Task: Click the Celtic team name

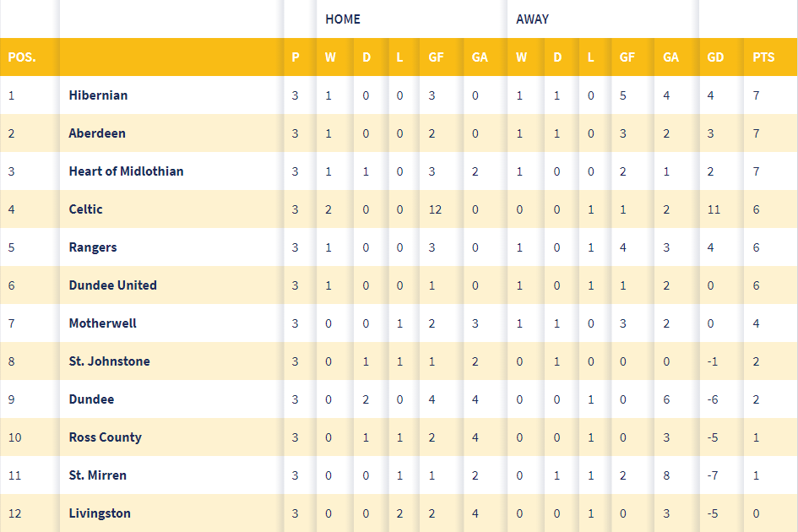Action: tap(86, 209)
